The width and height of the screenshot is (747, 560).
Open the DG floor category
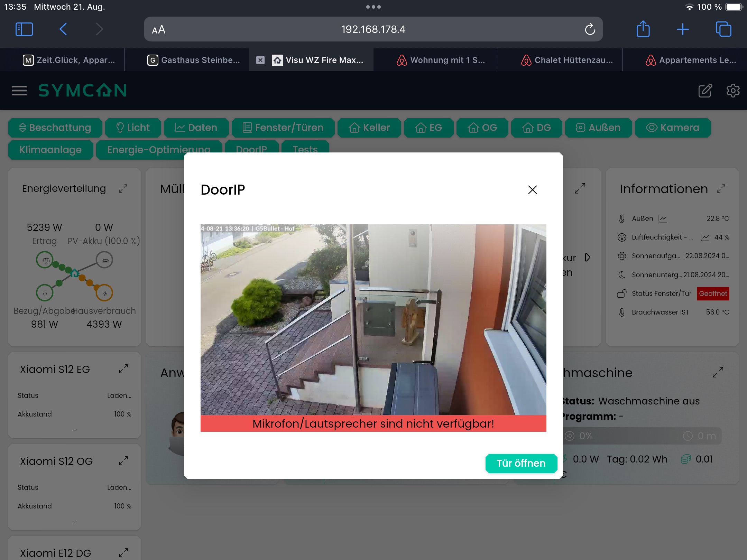(x=536, y=128)
